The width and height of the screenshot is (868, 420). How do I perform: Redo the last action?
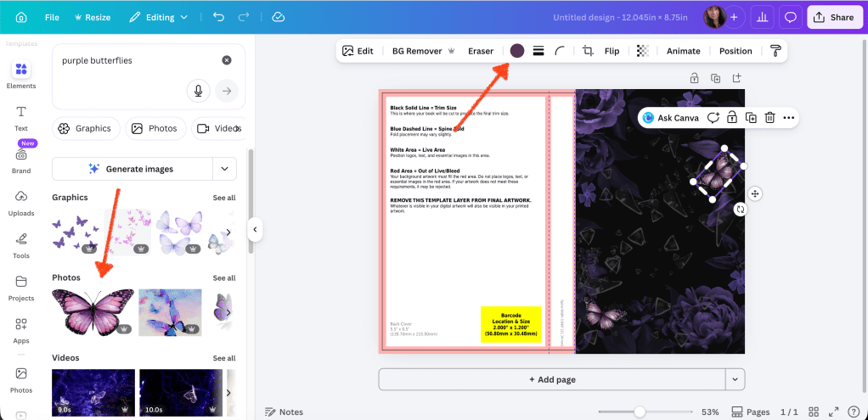244,17
